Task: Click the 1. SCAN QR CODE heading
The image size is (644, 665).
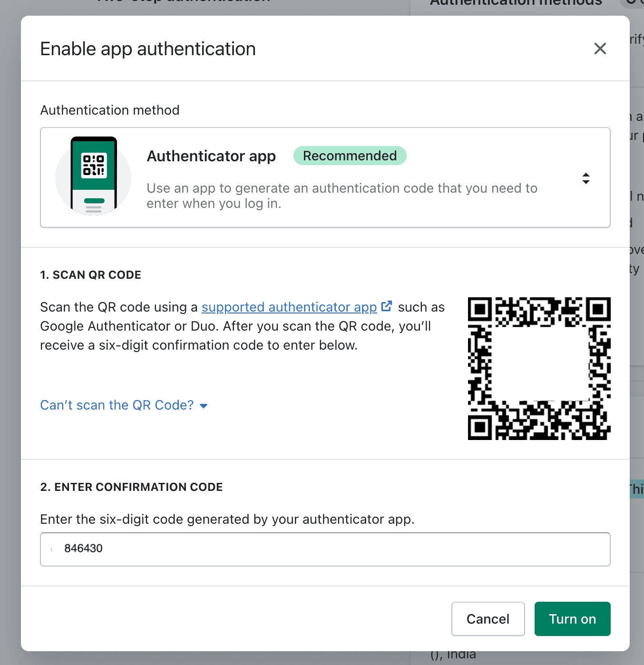Action: 91,275
